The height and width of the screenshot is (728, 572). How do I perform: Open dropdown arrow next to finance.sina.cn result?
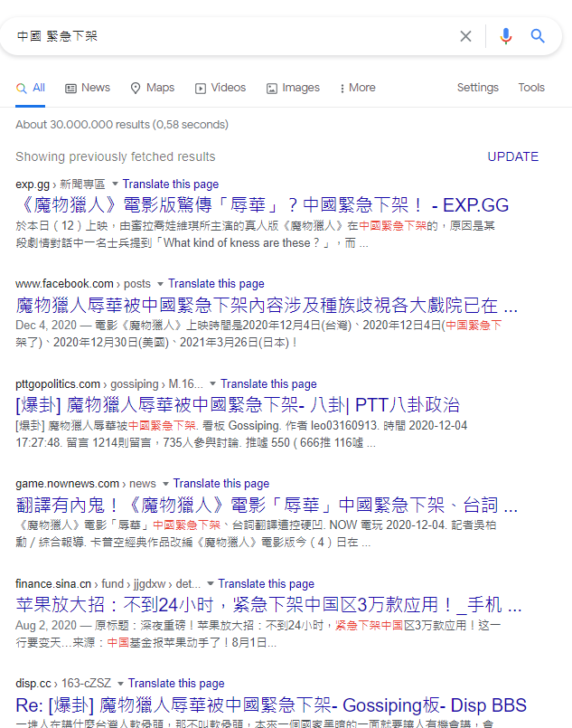[211, 583]
